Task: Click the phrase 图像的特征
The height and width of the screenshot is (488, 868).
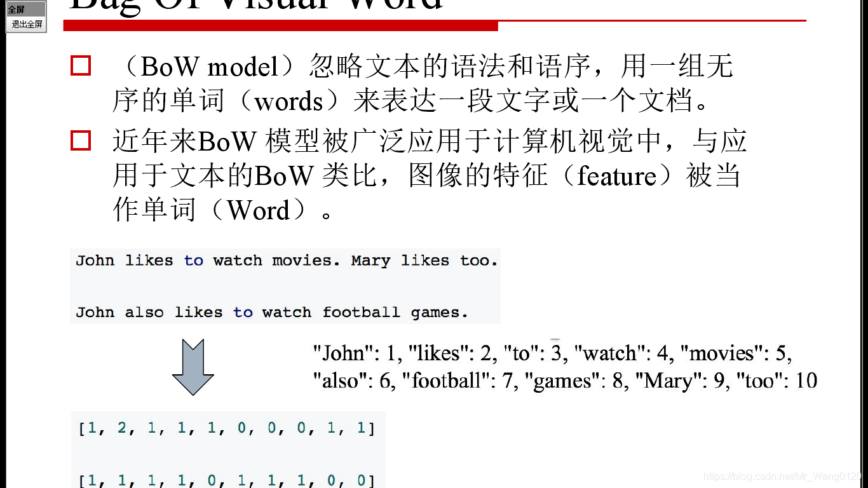Action: (x=478, y=176)
